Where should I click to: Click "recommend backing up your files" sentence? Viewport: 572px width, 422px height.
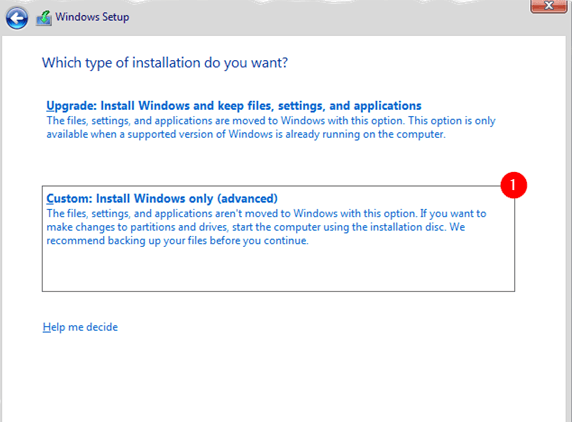pyautogui.click(x=177, y=241)
